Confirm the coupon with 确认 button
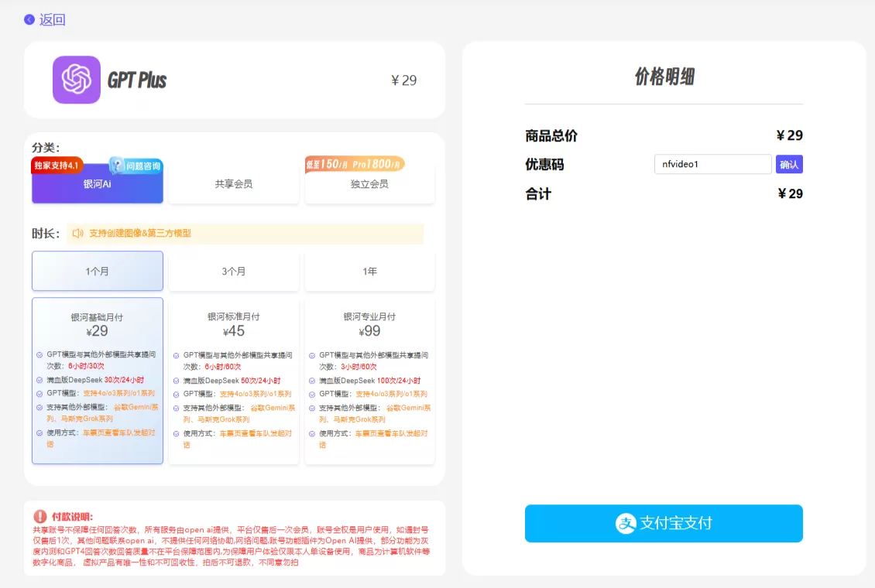Image resolution: width=875 pixels, height=588 pixels. coord(789,164)
